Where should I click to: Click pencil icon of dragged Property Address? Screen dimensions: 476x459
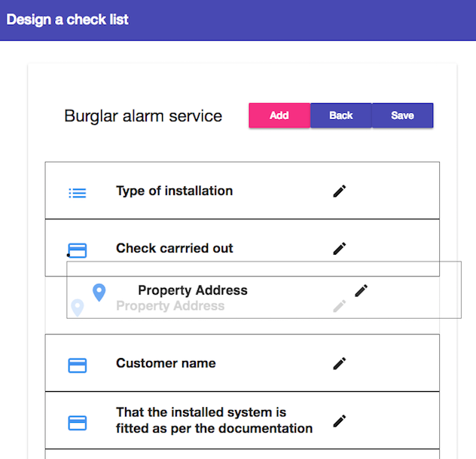[x=362, y=291]
